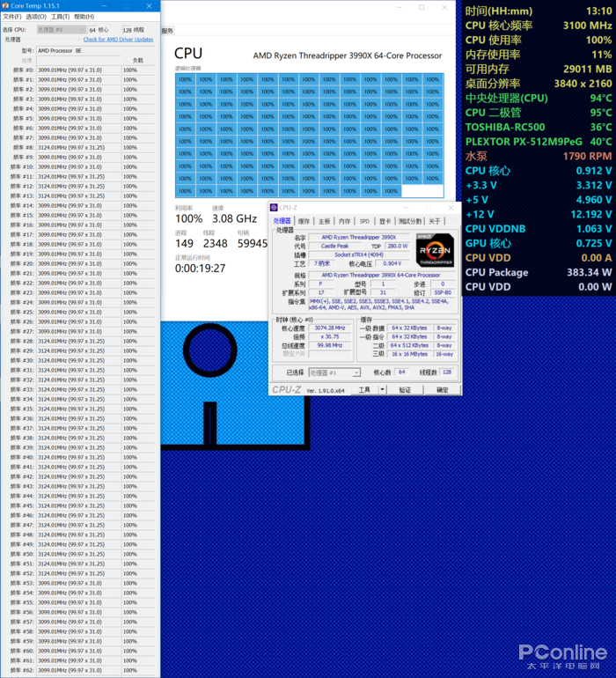
Task: Click the TDP 280.0 W field in CPU-Z
Action: (x=398, y=246)
